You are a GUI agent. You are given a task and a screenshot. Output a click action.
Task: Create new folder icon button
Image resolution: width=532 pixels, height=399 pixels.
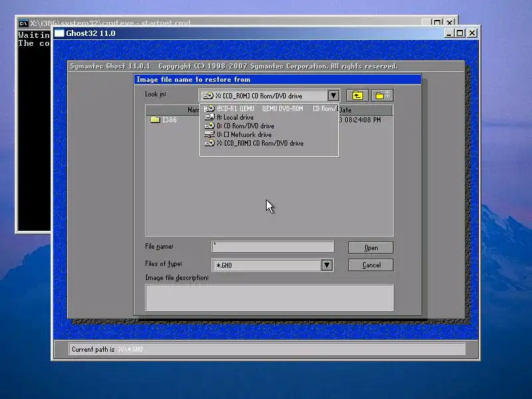tap(382, 96)
